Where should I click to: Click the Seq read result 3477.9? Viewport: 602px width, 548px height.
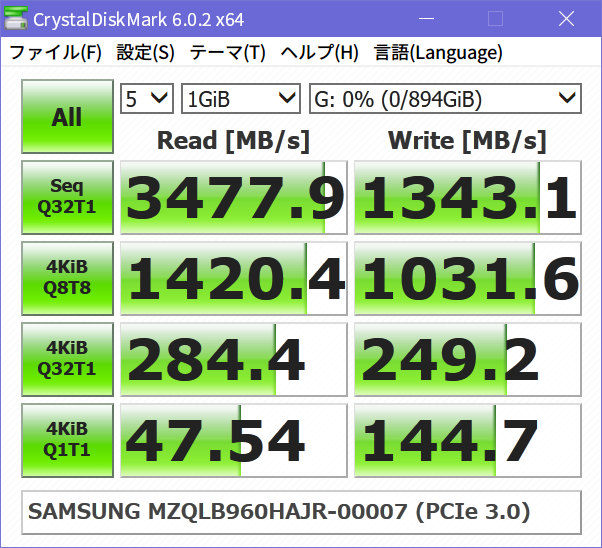tap(233, 197)
